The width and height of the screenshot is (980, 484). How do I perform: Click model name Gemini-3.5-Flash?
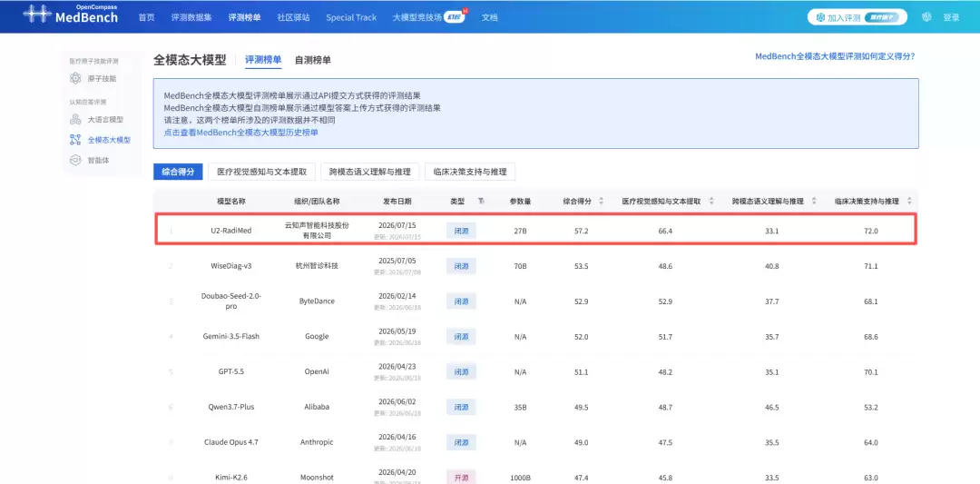pos(231,336)
